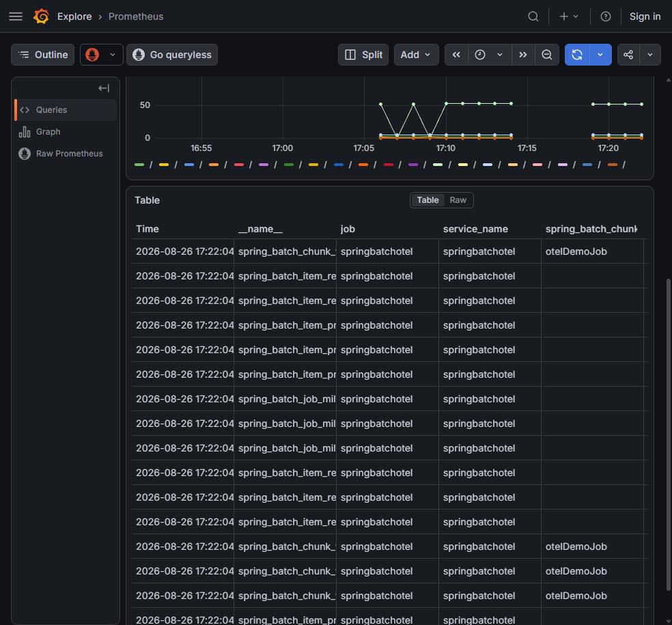Select Raw Prometheus in the outline
Image resolution: width=672 pixels, height=625 pixels.
tap(66, 154)
